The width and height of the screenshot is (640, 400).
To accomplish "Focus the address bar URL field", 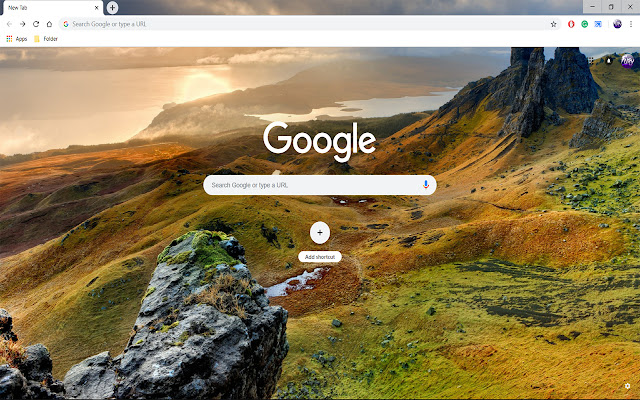I will [x=309, y=24].
